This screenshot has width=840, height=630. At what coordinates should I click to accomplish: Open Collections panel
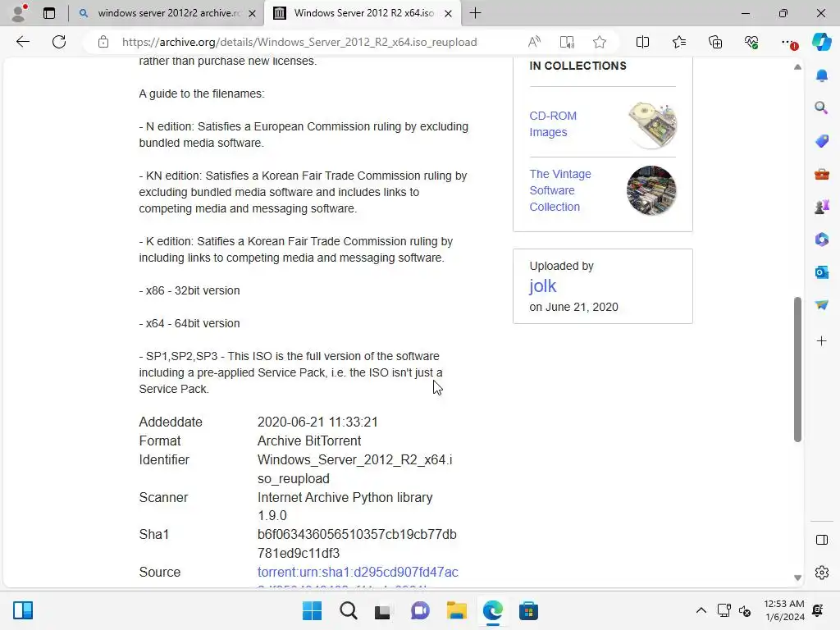[x=715, y=42]
